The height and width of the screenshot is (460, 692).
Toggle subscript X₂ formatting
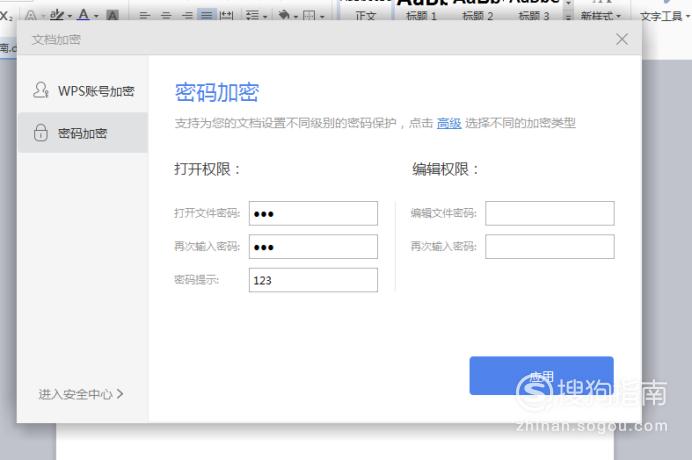point(6,16)
